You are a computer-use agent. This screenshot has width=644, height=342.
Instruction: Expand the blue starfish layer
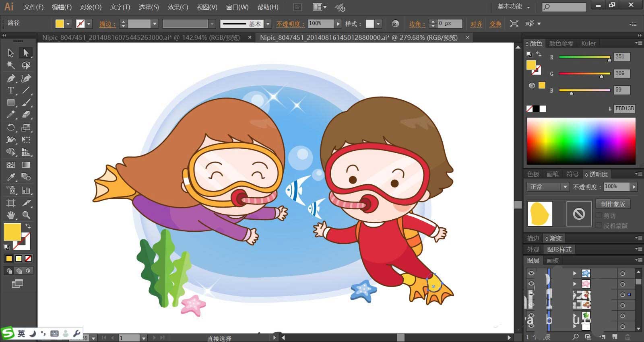tap(575, 274)
